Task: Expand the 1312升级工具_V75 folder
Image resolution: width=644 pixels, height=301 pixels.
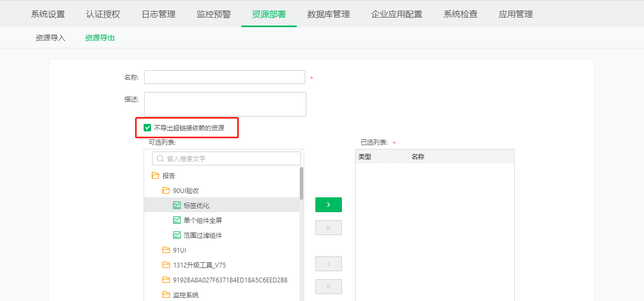Action: point(166,265)
